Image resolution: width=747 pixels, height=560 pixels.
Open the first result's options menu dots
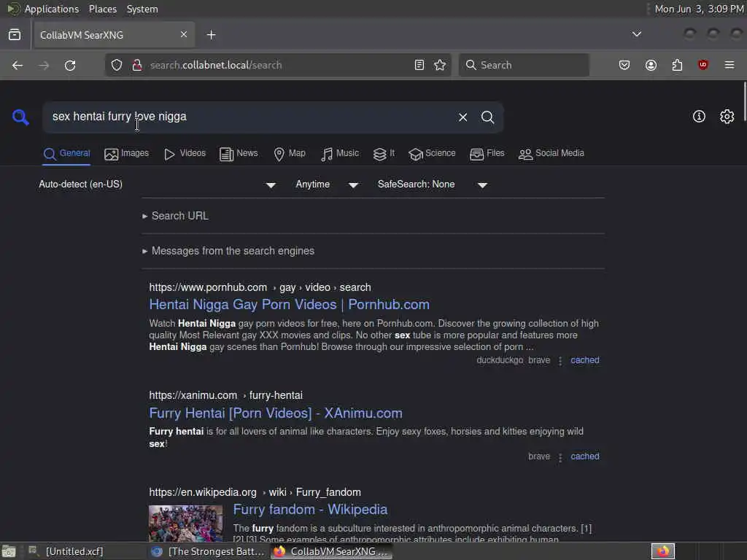pos(560,361)
